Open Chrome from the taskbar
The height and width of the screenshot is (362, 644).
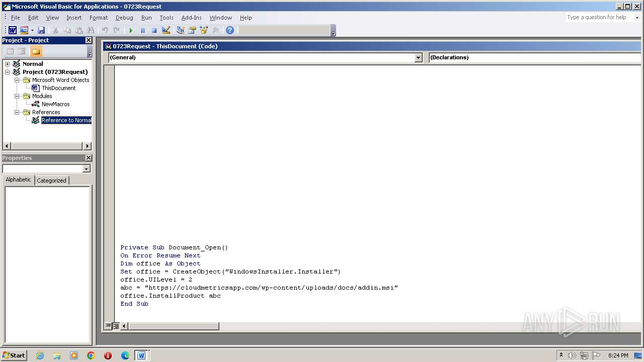[91, 355]
